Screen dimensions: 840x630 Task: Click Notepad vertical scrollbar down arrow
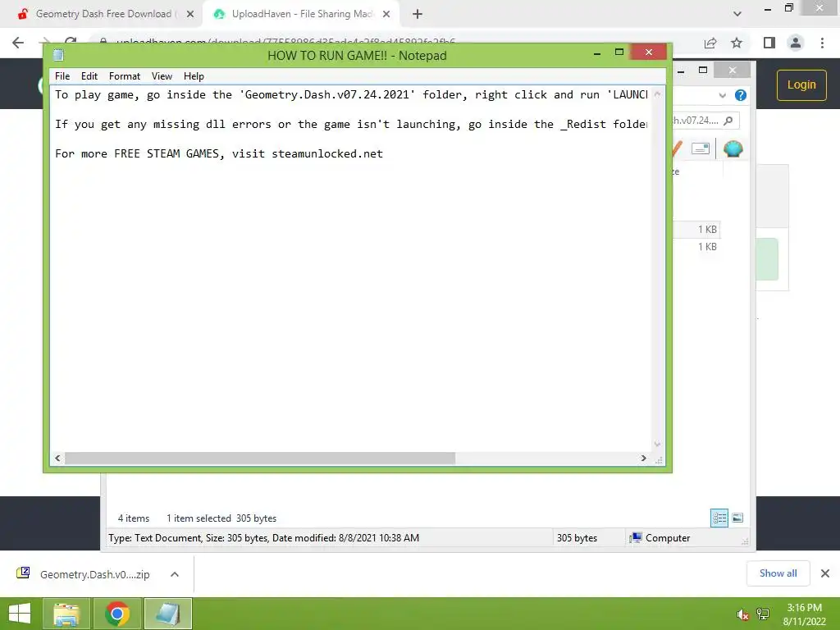657,444
